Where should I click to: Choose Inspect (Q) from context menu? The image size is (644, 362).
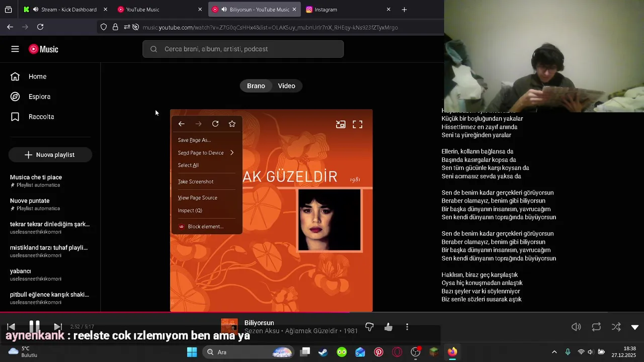click(x=206, y=211)
